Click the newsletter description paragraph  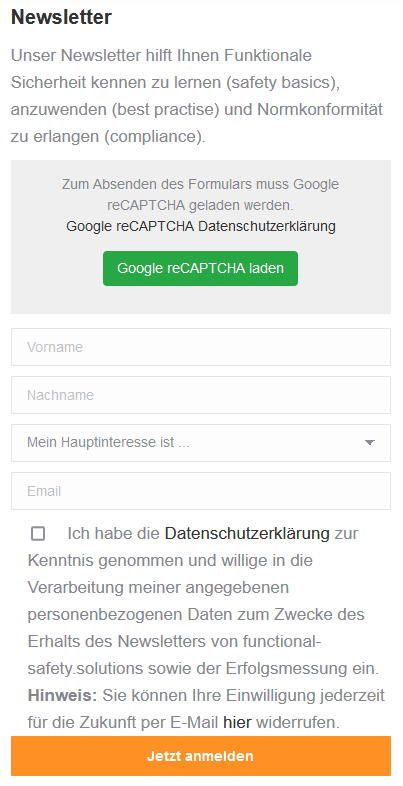pos(197,96)
